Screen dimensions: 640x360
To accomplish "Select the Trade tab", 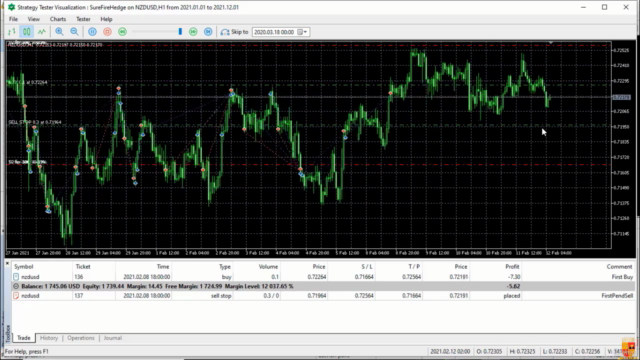I will point(24,338).
